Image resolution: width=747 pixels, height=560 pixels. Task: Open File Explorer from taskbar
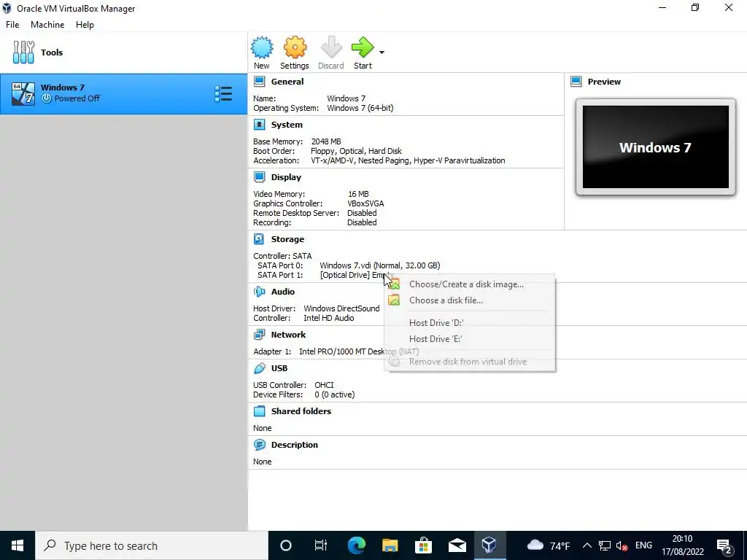coord(390,545)
